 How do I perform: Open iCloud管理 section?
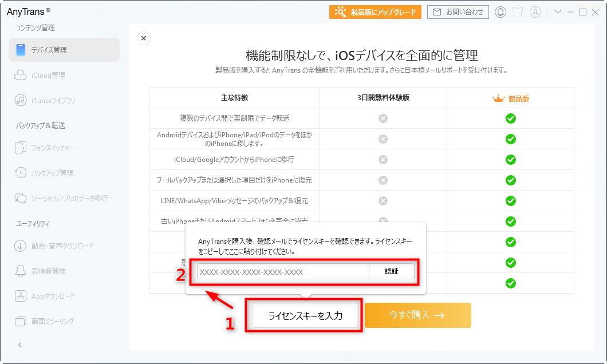(x=48, y=75)
